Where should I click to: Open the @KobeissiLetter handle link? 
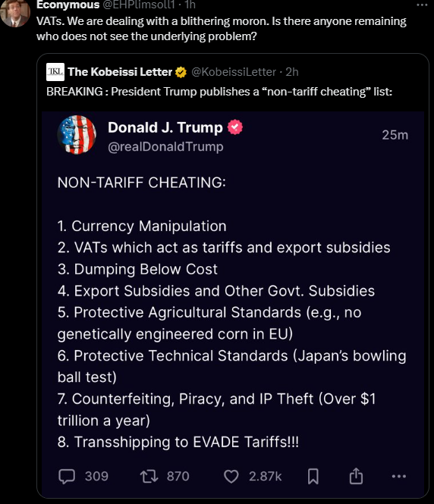point(234,72)
